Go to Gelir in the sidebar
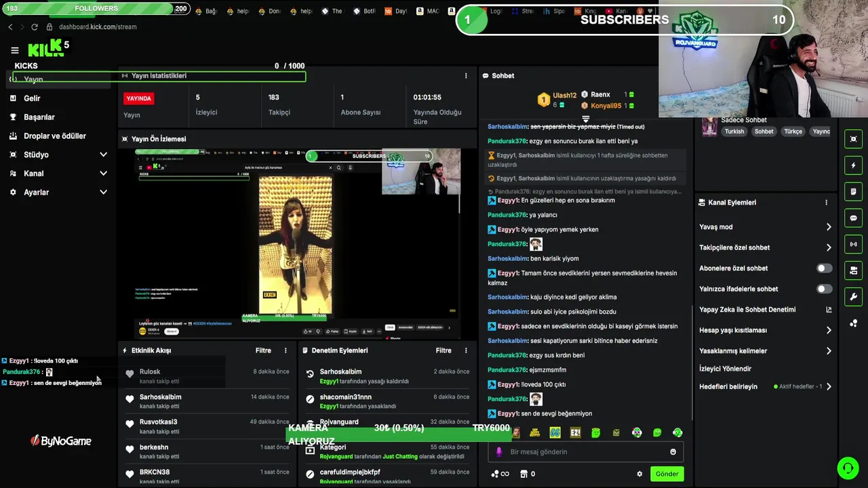Screen dimensions: 868x488 [32, 98]
